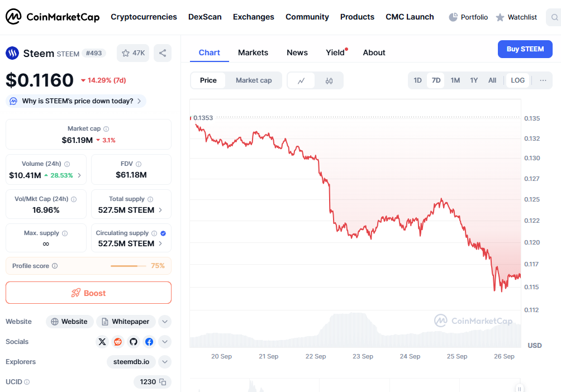The width and height of the screenshot is (561, 392).
Task: Copy the UCID 1230 value
Action: (x=163, y=382)
